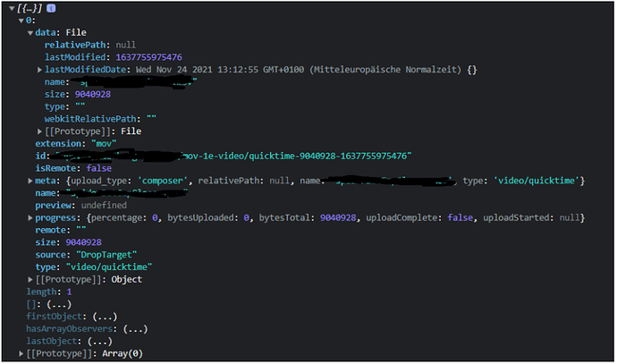This screenshot has width=617, height=364.
Task: Collapse the root array [{…}] triangle
Action: coord(12,8)
